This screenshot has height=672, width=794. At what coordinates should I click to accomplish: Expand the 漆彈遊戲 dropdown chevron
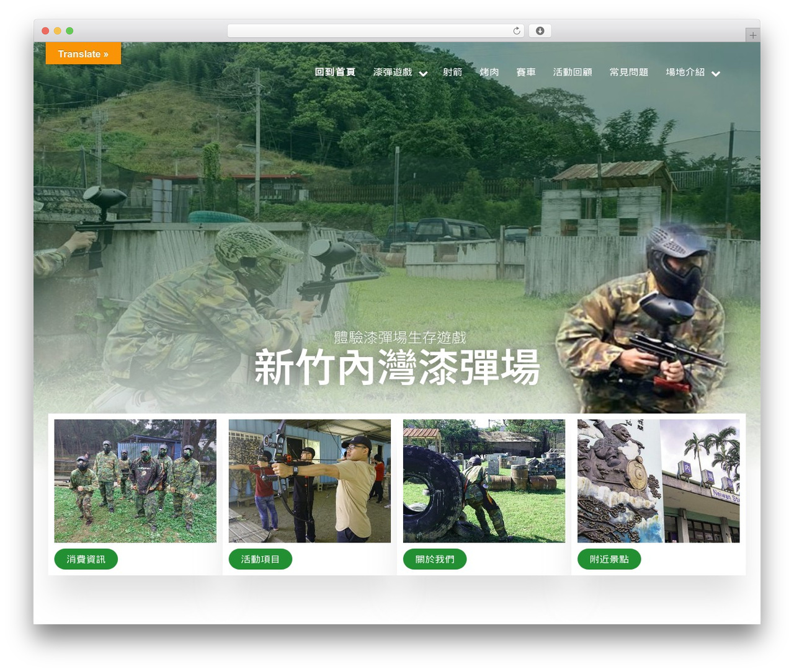pos(423,73)
